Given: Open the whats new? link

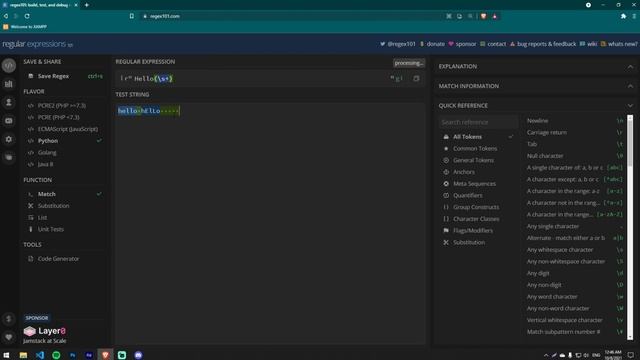Looking at the screenshot, I should (x=619, y=44).
